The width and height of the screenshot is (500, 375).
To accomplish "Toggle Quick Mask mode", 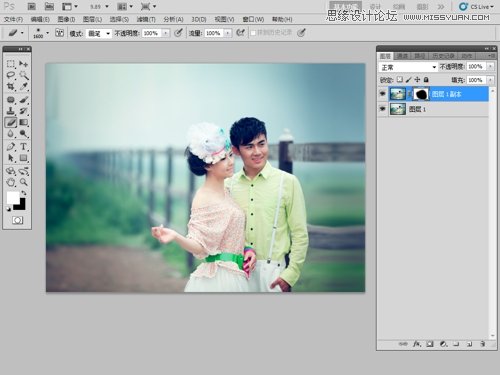I will coord(17,220).
